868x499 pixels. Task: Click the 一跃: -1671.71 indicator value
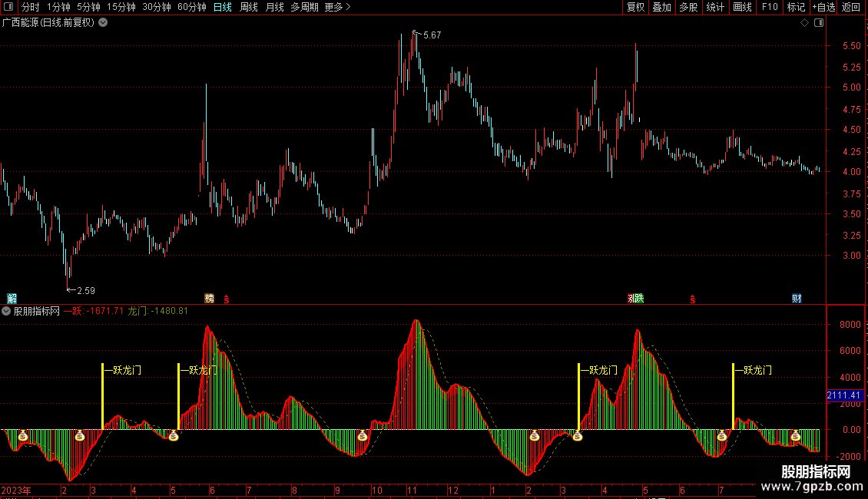[94, 311]
